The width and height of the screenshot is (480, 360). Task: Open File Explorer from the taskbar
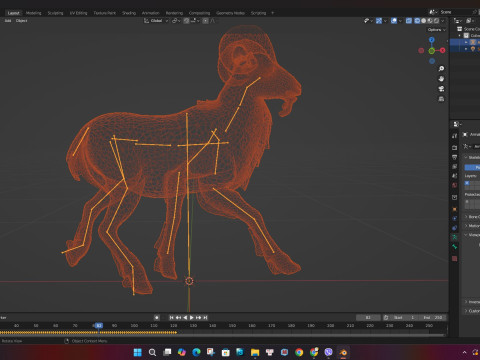[255, 352]
